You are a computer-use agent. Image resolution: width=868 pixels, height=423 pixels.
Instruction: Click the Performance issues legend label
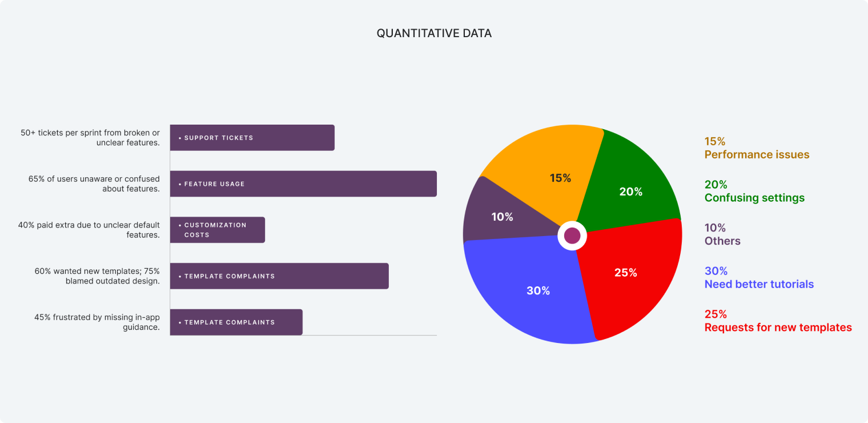757,154
